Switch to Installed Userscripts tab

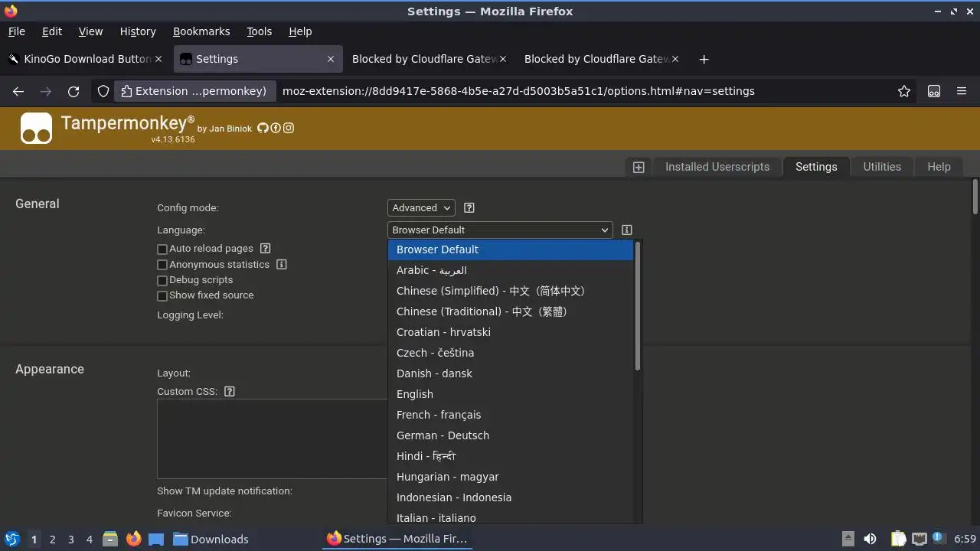717,167
